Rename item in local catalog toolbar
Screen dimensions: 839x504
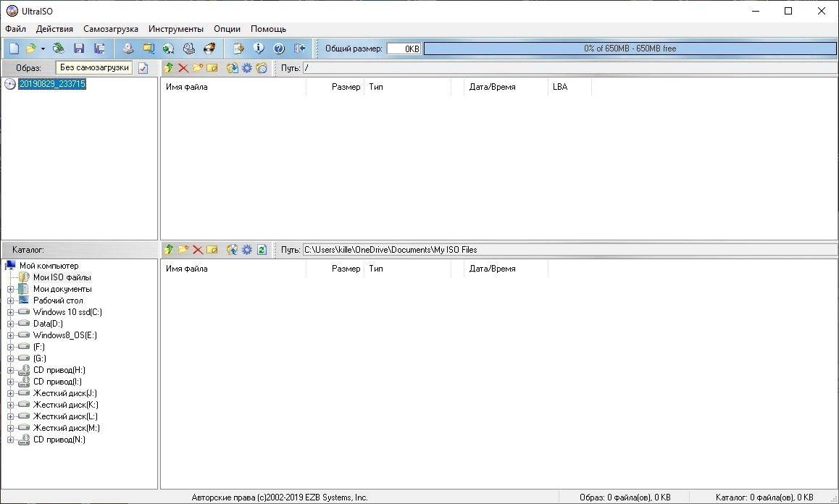pyautogui.click(x=212, y=250)
